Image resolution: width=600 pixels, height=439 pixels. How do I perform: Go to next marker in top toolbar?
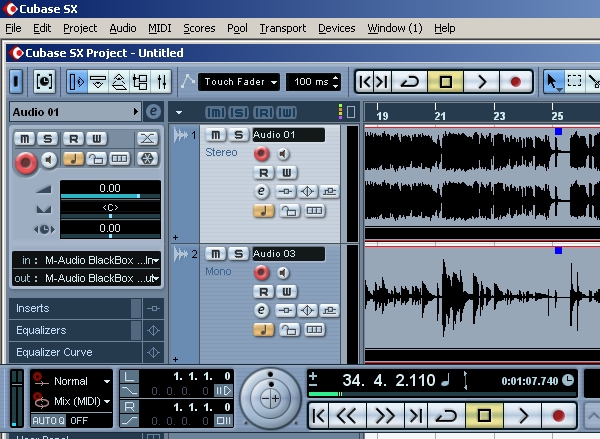(382, 82)
